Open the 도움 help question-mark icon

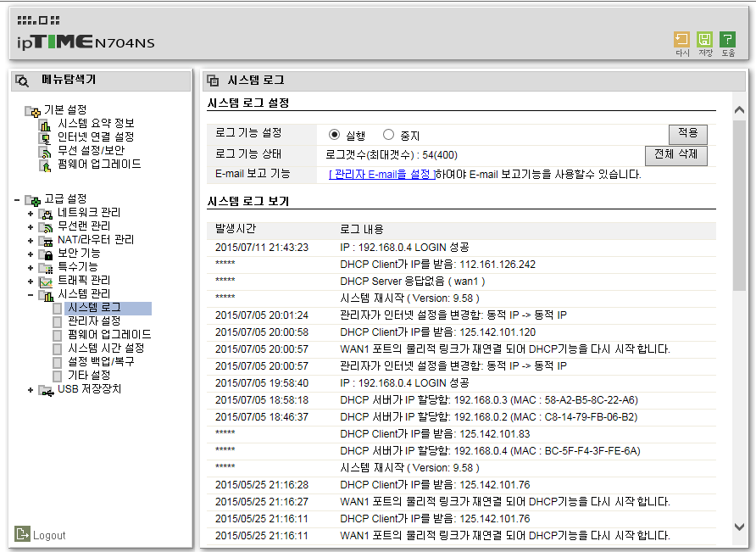coord(727,39)
